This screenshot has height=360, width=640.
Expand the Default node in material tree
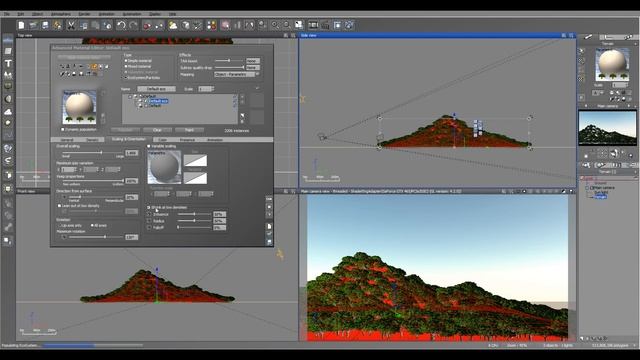[x=130, y=96]
